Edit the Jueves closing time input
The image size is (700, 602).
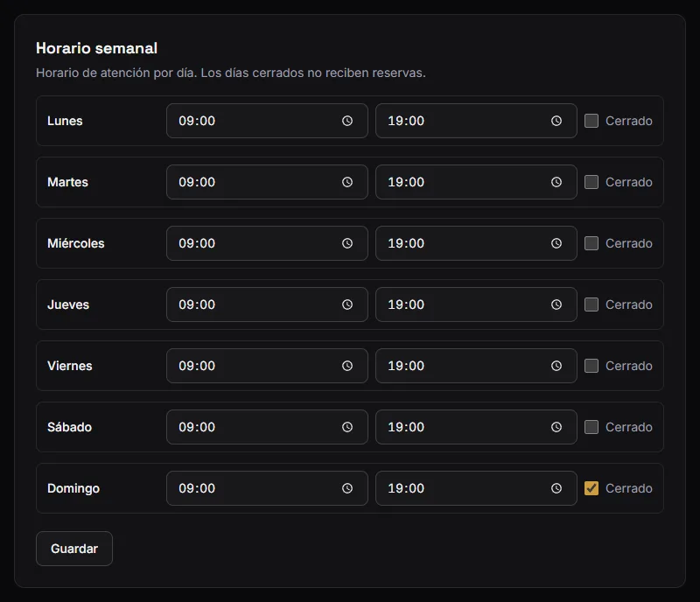tap(476, 304)
